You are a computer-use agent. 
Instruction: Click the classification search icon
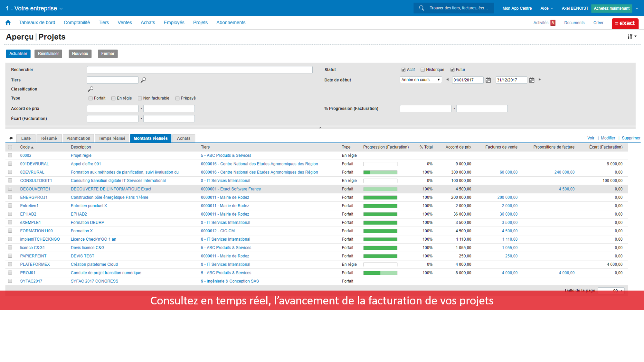(x=90, y=89)
